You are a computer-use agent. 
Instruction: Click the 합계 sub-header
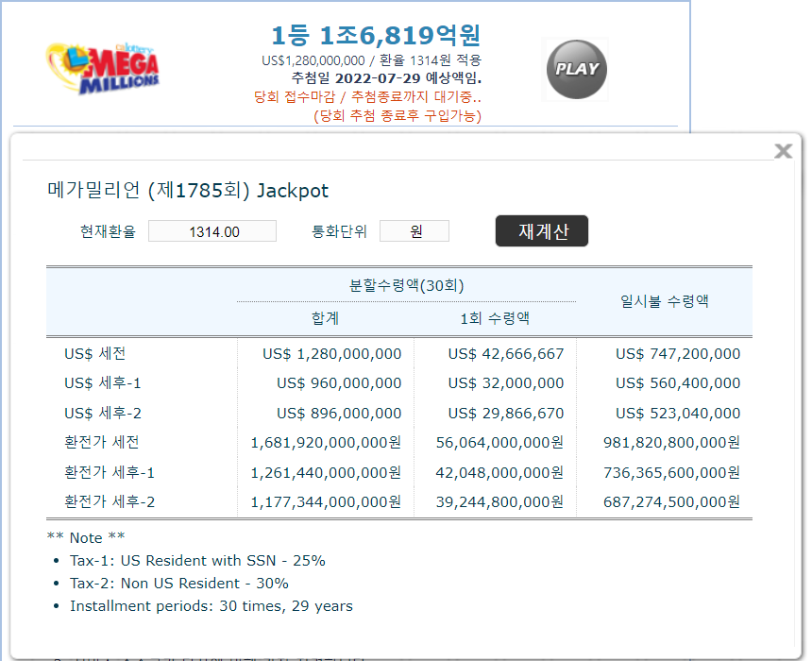point(325,318)
